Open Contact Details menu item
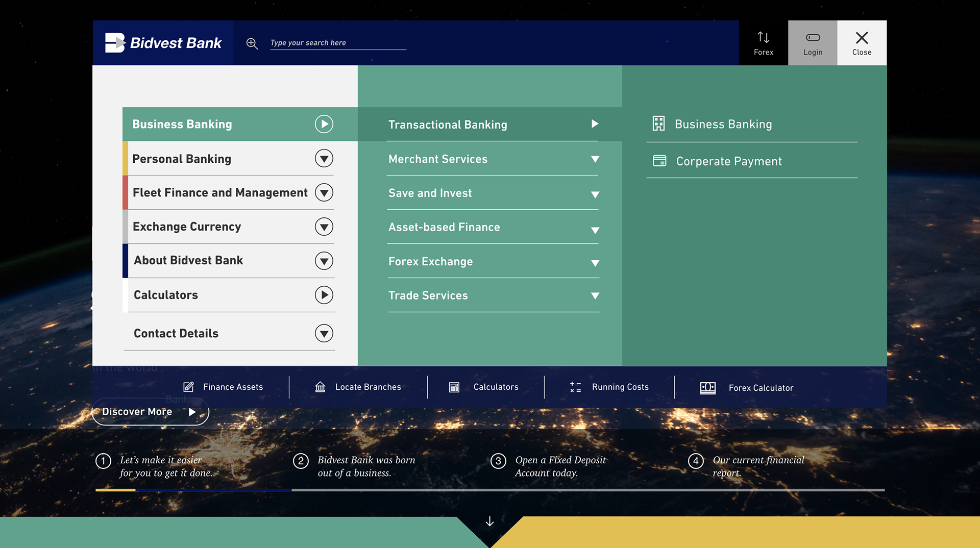 pos(176,333)
